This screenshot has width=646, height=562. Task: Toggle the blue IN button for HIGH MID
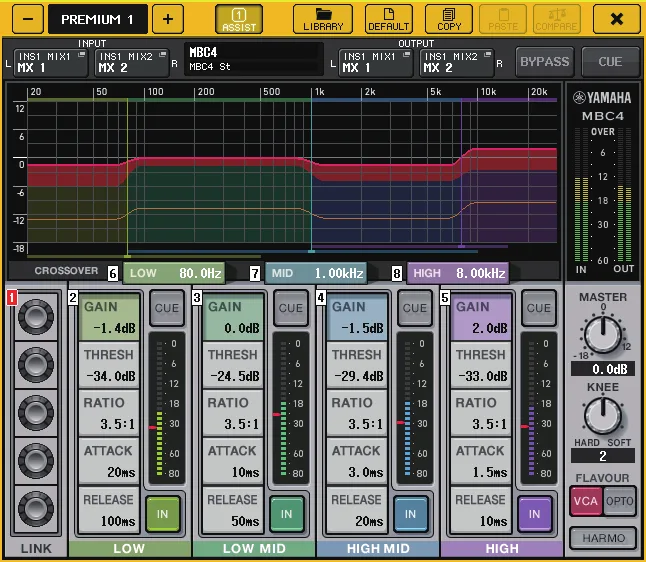(x=410, y=514)
